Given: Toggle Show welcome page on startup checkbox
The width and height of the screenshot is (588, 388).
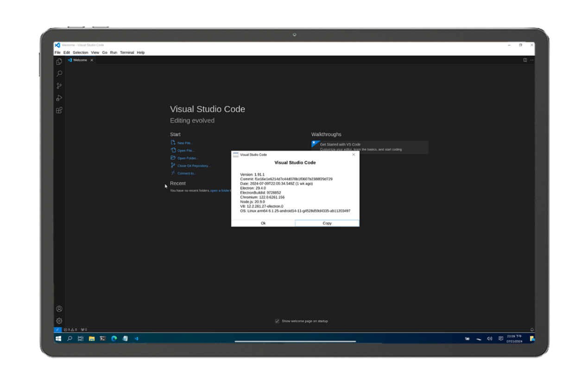Looking at the screenshot, I should click(x=277, y=321).
